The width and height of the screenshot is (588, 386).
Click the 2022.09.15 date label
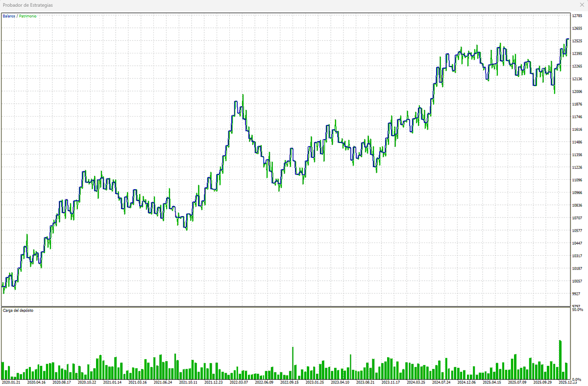pyautogui.click(x=290, y=382)
